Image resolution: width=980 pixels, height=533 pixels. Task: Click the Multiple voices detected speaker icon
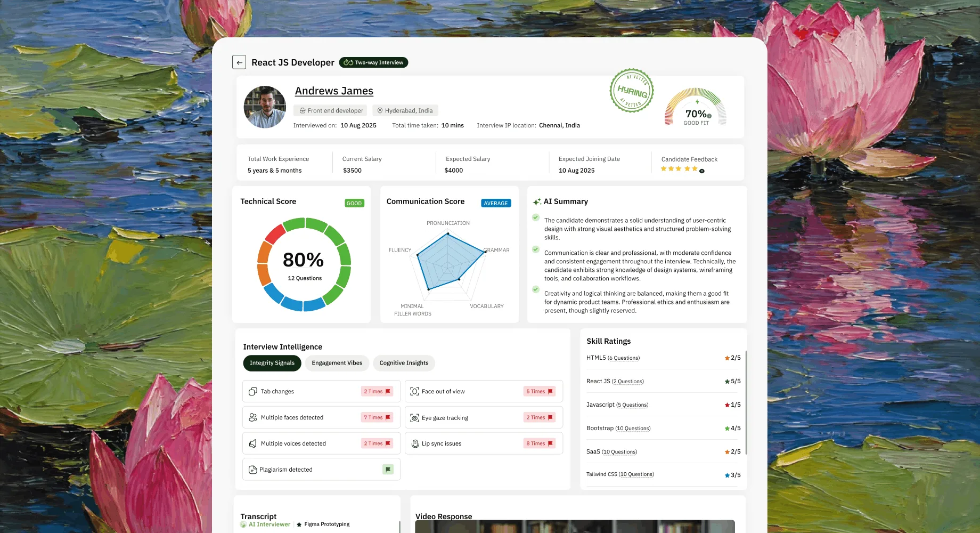(253, 443)
